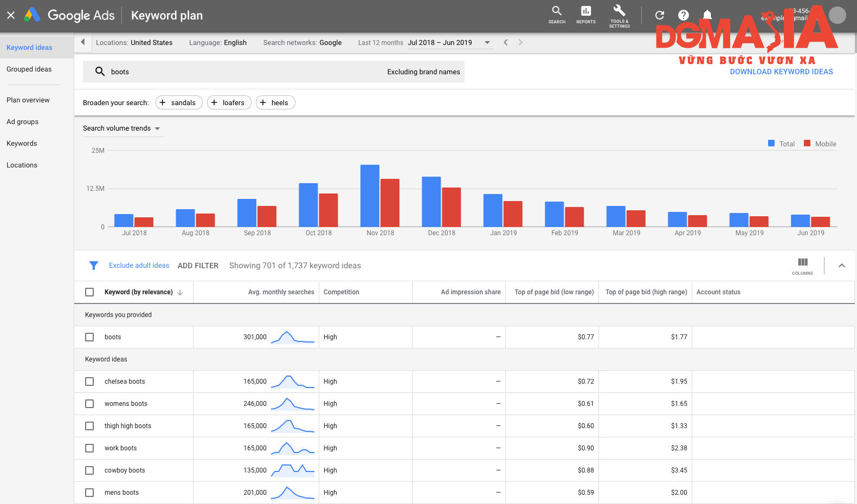Add heels to broaden the search
The image size is (857, 504).
[x=275, y=102]
